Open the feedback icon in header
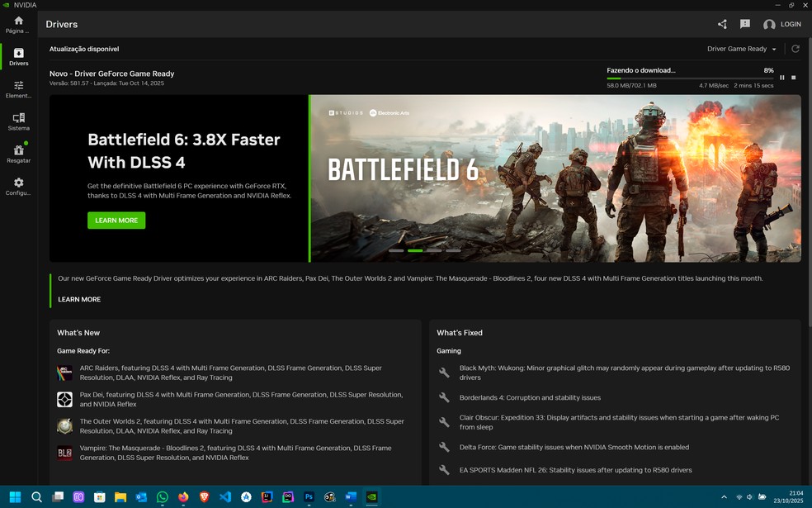The image size is (812, 508). click(745, 25)
